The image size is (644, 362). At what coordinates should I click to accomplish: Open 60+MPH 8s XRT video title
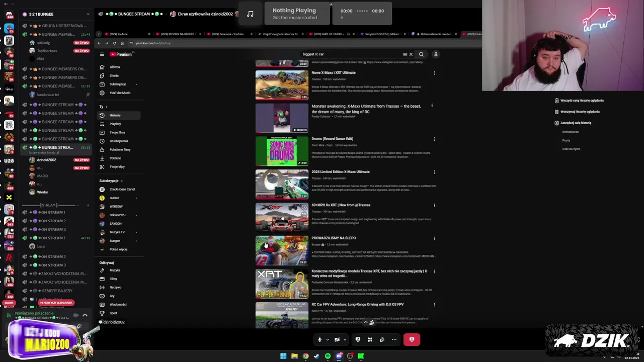341,205
